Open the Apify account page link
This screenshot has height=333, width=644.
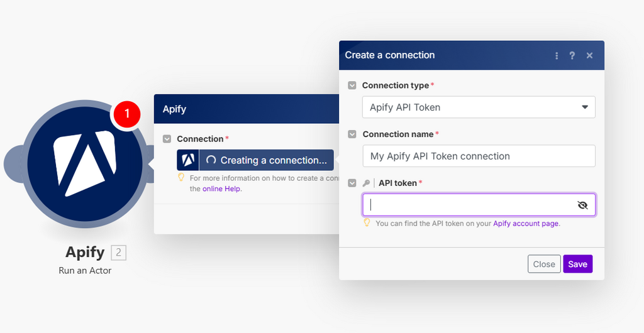click(x=526, y=224)
